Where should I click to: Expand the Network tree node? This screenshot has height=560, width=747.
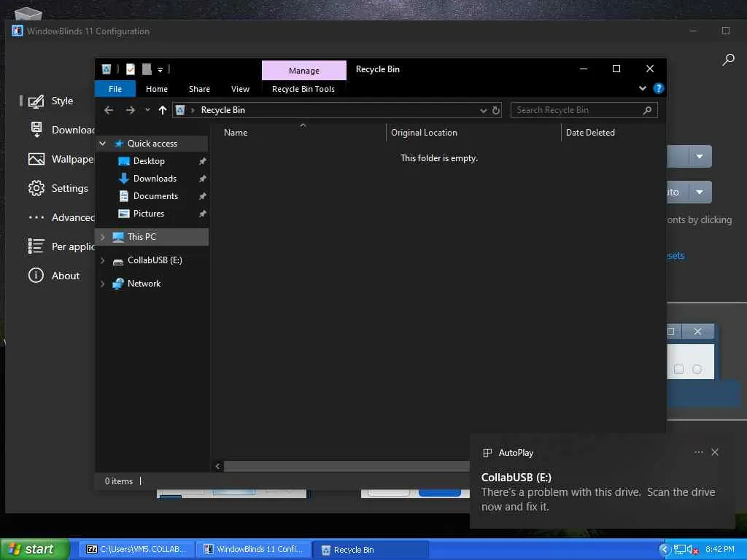coord(102,284)
